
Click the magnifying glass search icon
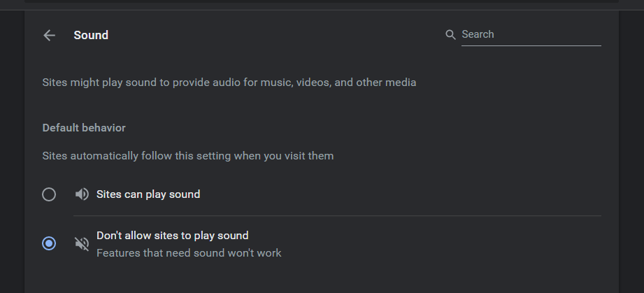[450, 35]
